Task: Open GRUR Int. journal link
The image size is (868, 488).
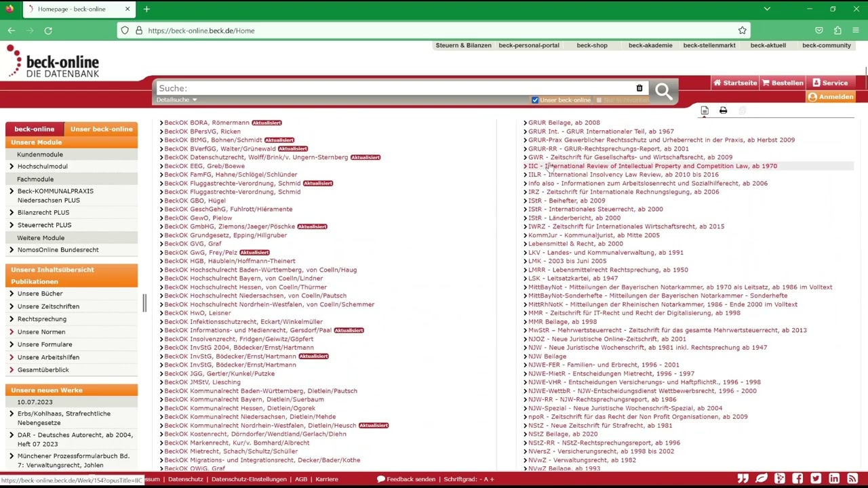Action: [601, 131]
